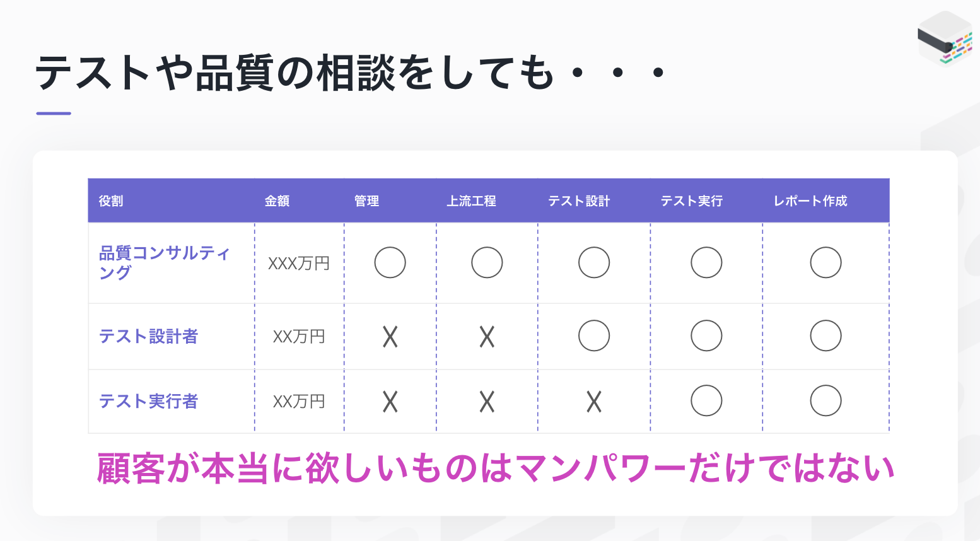Click the circle for テスト実行者 under テスト実行
The height and width of the screenshot is (541, 980).
(706, 400)
